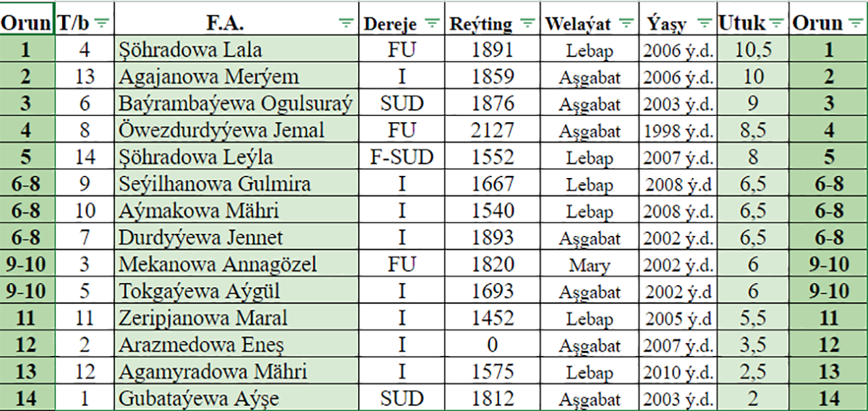Viewport: 868px width, 411px height.
Task: Select the rating cell with value 0
Action: coord(491,345)
